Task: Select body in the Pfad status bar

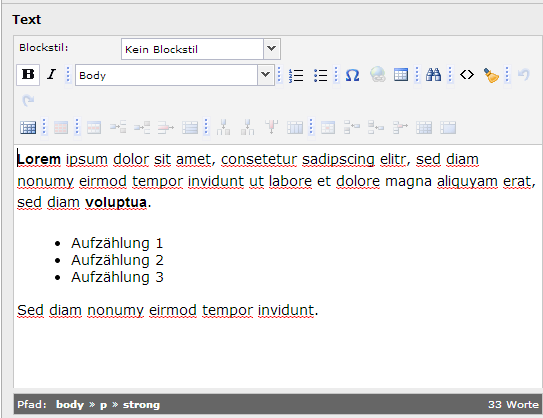Action: [x=70, y=404]
